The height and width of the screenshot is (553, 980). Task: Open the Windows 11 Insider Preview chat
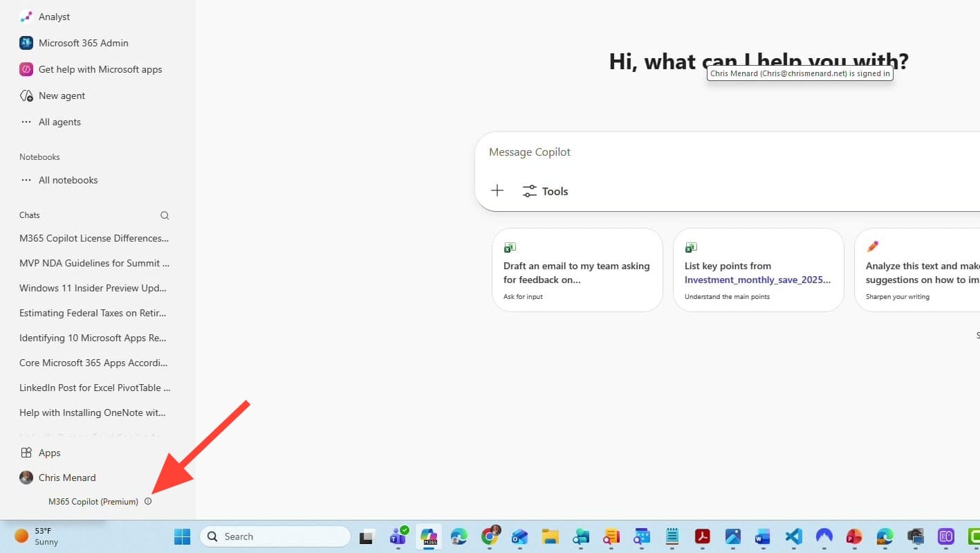[x=92, y=288]
